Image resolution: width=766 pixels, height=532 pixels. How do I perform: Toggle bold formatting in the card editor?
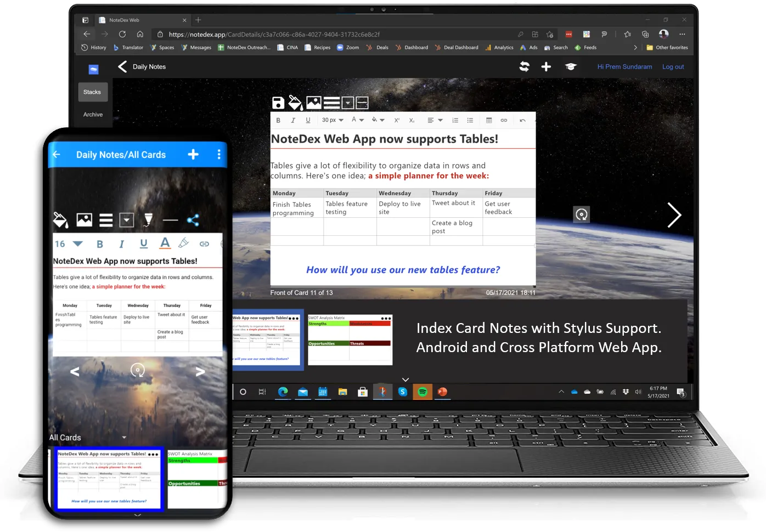pyautogui.click(x=278, y=120)
